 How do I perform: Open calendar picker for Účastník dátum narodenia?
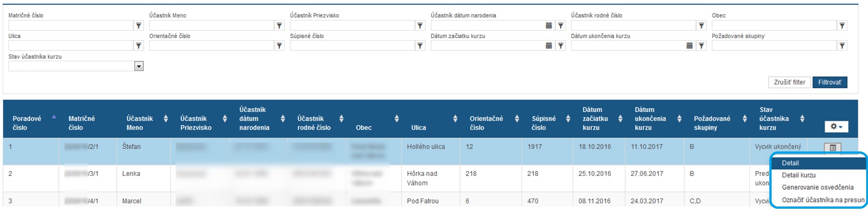coord(549,26)
